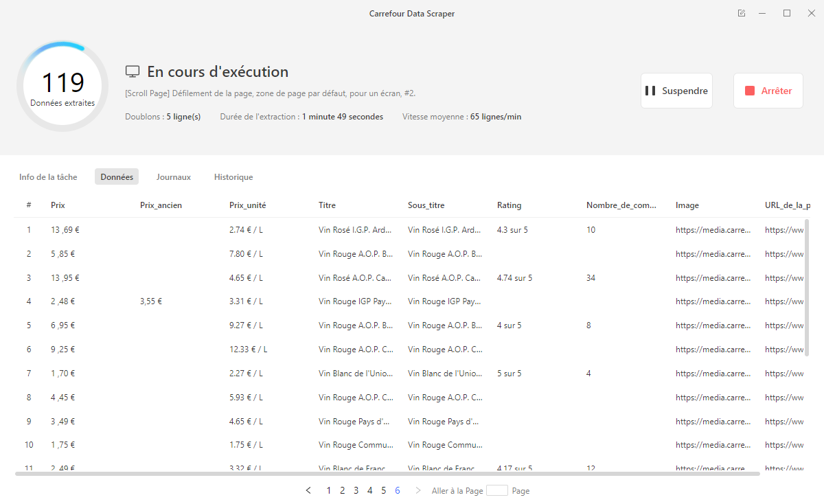Viewport: 824px width, 504px height.
Task: Click the unit price 9.27 € / L
Action: pyautogui.click(x=246, y=325)
